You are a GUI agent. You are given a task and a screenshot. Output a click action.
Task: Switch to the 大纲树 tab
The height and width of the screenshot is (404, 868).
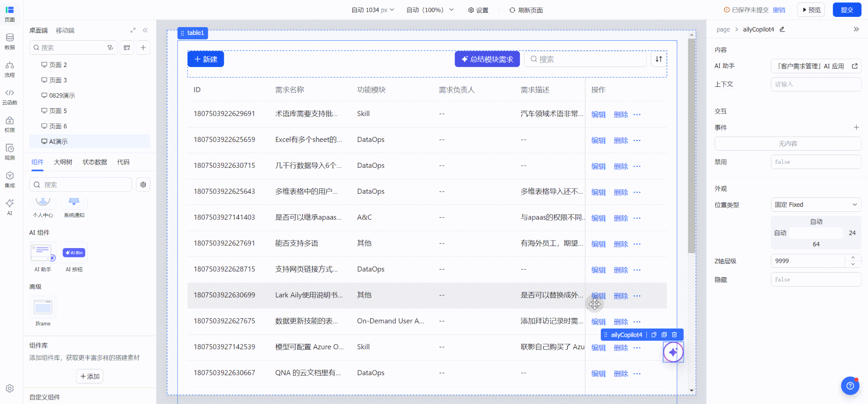(63, 162)
